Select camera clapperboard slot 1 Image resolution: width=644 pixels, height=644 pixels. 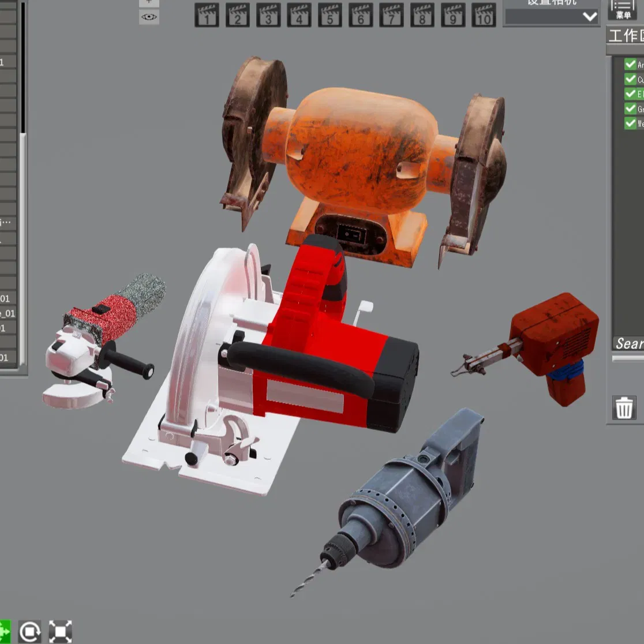click(x=207, y=15)
